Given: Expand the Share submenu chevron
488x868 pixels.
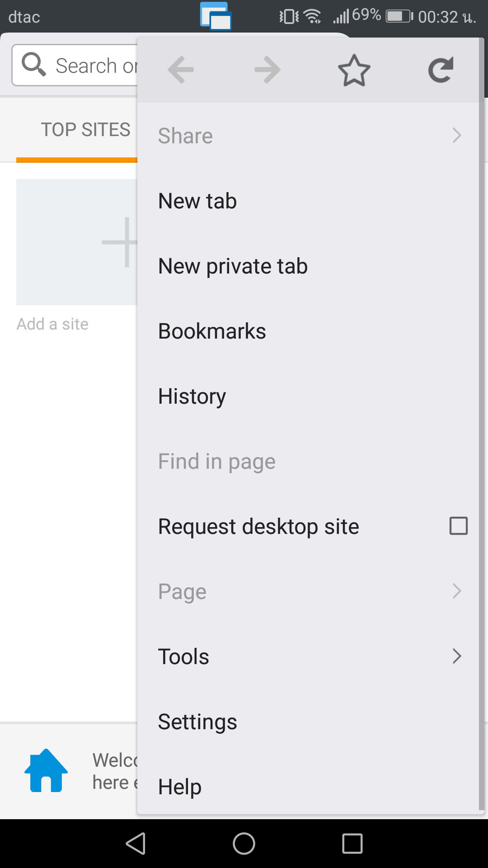Looking at the screenshot, I should point(457,136).
